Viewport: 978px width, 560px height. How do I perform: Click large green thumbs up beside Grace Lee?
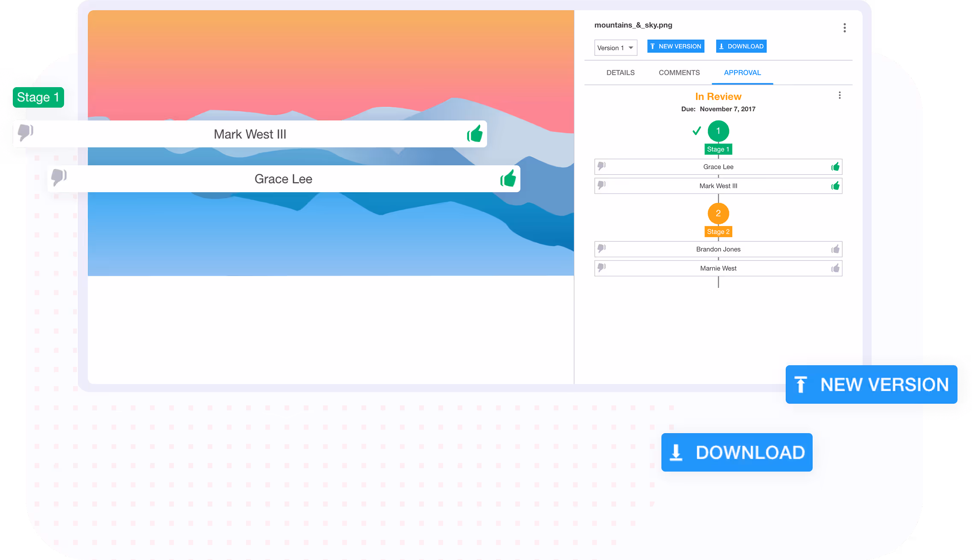(508, 178)
